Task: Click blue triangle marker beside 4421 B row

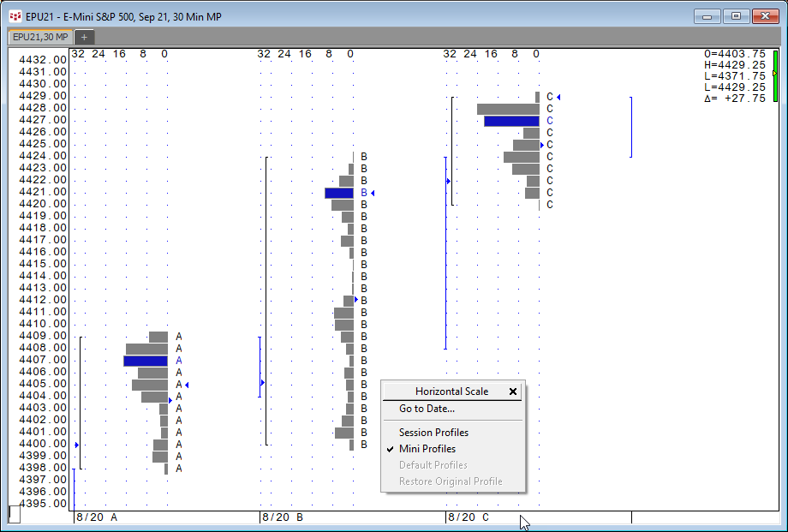Action: click(x=373, y=193)
